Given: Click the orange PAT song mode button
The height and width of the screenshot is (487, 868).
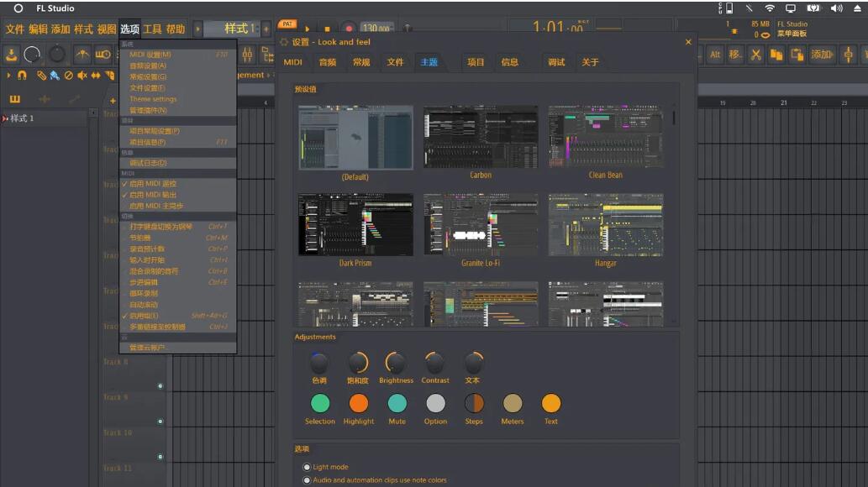Looking at the screenshot, I should coord(287,24).
